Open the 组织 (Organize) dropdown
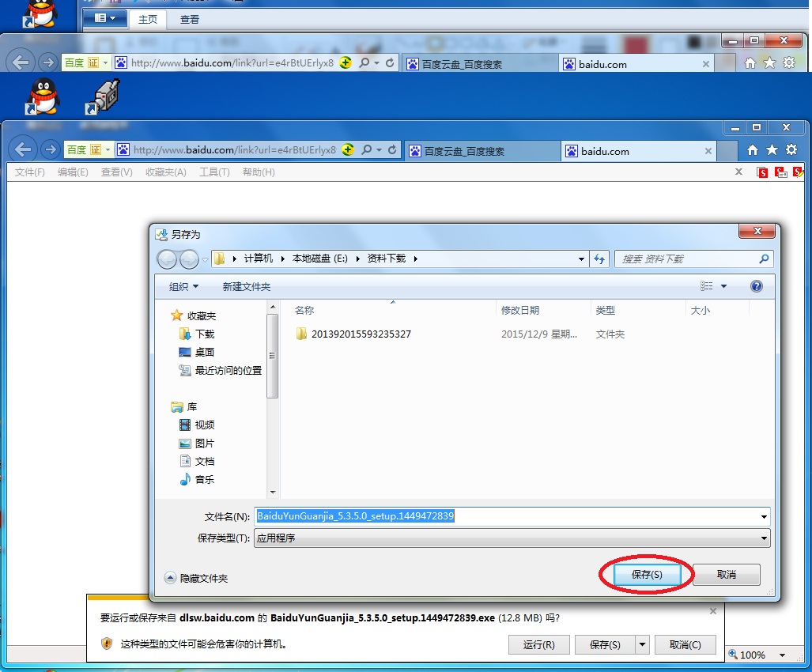The width and height of the screenshot is (812, 672). tap(184, 286)
